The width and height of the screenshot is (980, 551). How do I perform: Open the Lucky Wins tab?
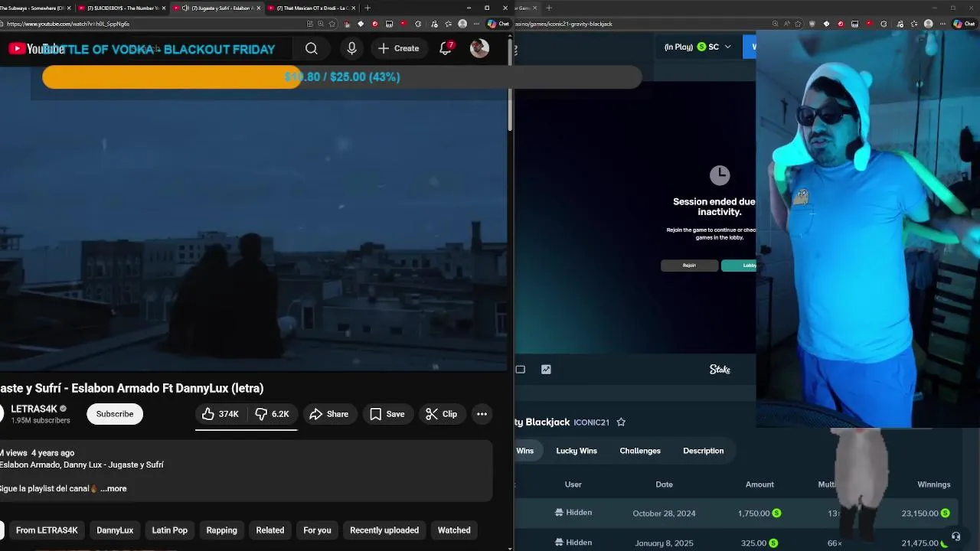pyautogui.click(x=577, y=451)
